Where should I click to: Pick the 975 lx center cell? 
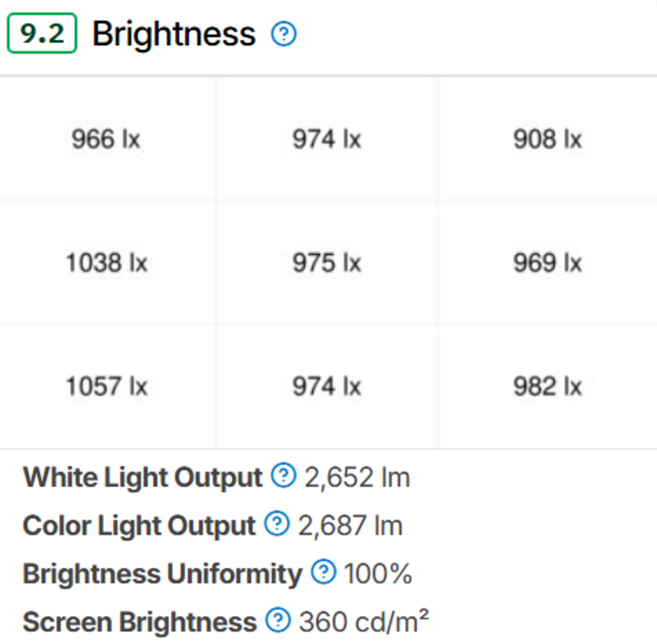(327, 263)
